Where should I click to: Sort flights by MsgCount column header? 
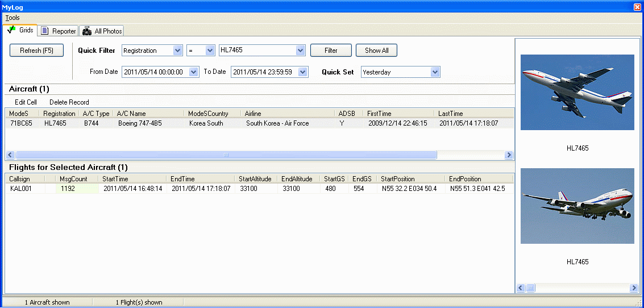click(77, 179)
